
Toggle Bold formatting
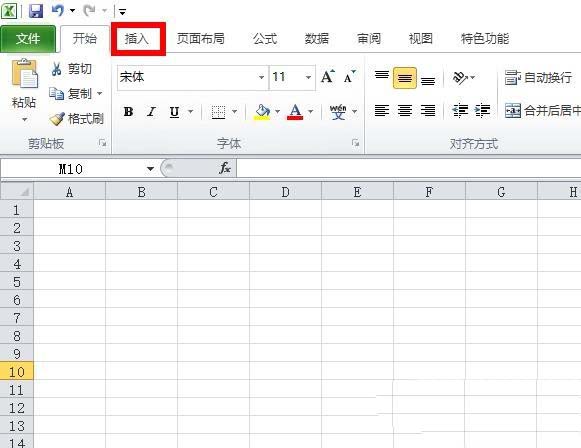coord(129,112)
